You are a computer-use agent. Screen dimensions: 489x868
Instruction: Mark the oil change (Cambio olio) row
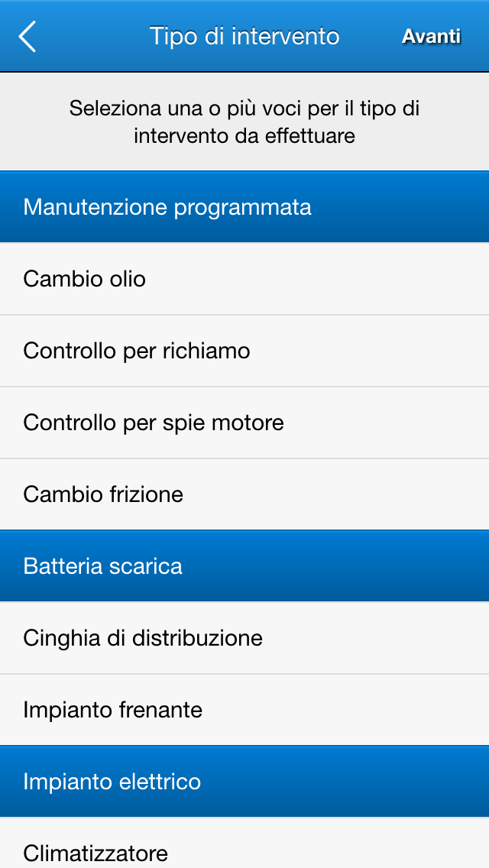point(244,279)
